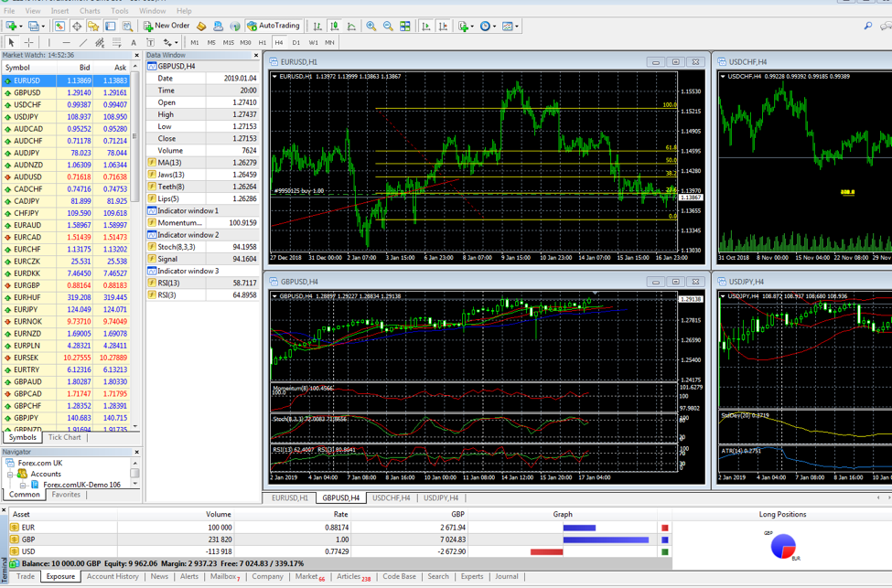Toggle the Navigator window icon
The height and width of the screenshot is (588, 892).
click(93, 26)
